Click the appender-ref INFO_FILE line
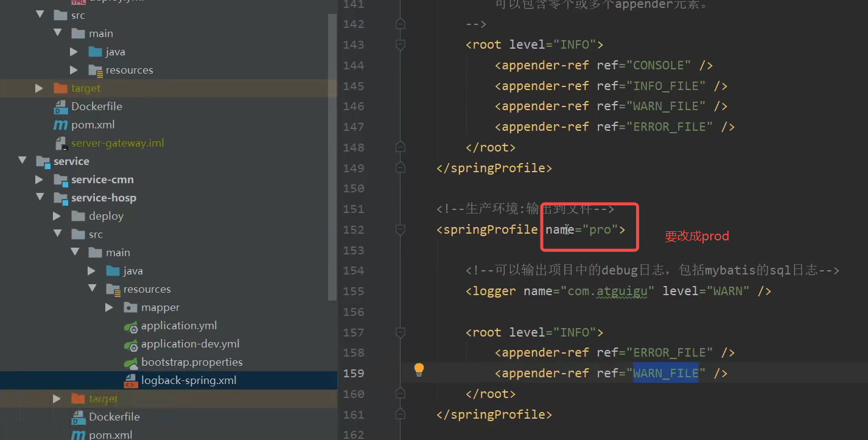The image size is (868, 440). tap(611, 86)
